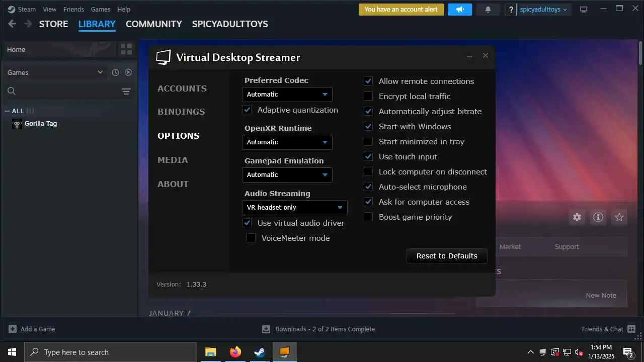Toggle Auto-select microphone checkbox
Image resolution: width=644 pixels, height=362 pixels.
[x=368, y=187]
